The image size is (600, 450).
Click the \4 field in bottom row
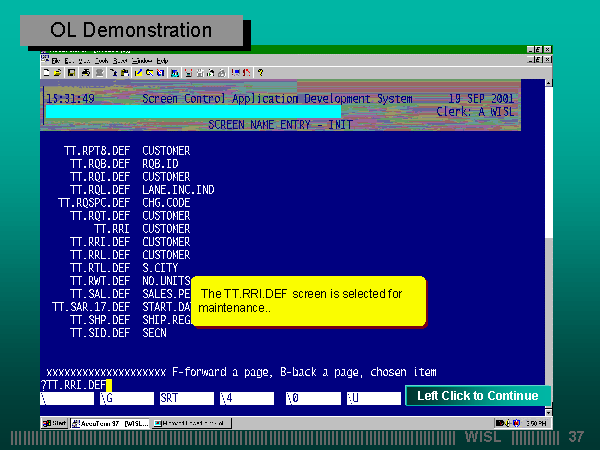click(244, 398)
